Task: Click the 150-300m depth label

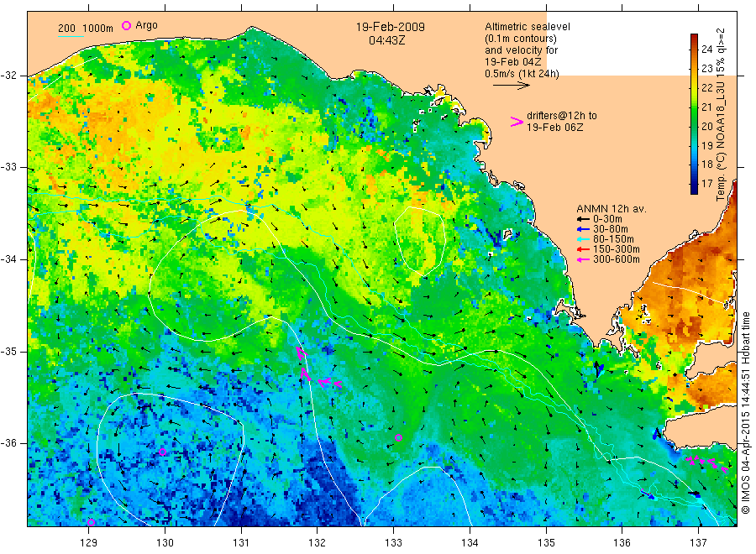Action: [x=617, y=249]
